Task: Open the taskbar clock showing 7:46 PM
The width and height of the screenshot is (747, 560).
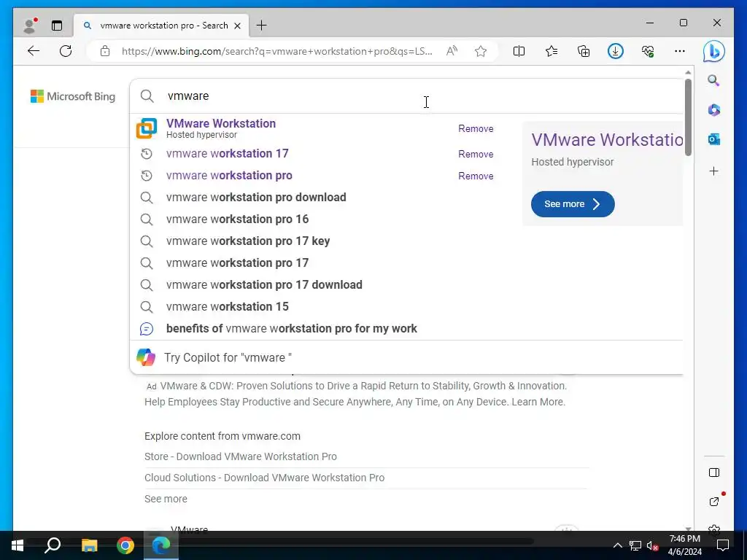Action: 684,545
